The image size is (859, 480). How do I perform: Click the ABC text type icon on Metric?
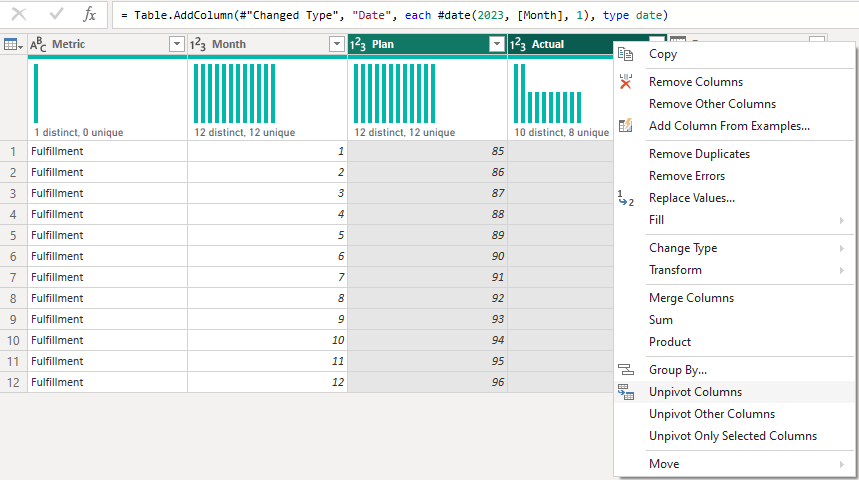[38, 44]
